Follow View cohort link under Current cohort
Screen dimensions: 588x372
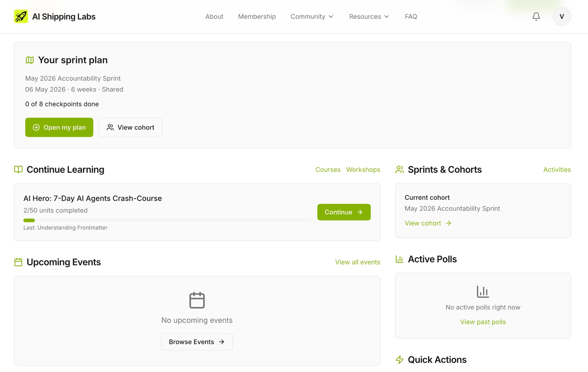point(428,223)
